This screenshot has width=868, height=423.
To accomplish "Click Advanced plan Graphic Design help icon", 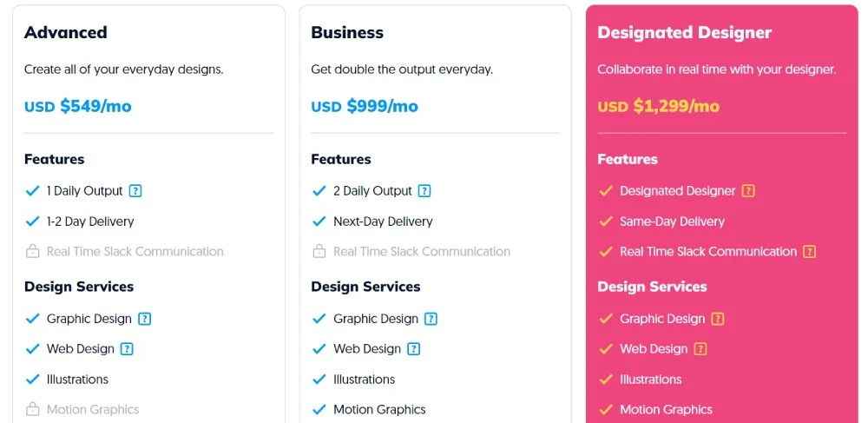I will coord(145,319).
